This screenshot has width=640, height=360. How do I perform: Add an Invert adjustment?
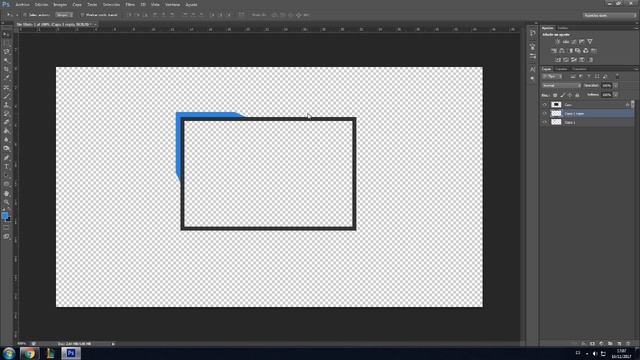[x=558, y=60]
